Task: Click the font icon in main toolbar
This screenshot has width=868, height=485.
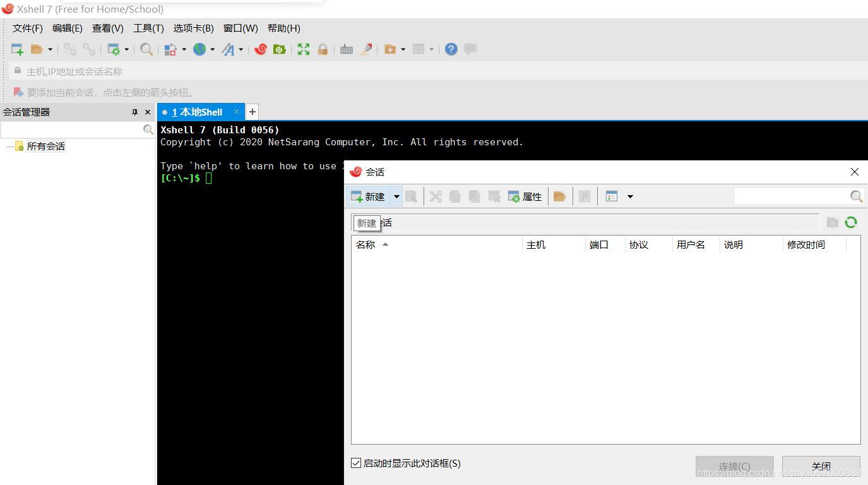Action: pos(228,49)
